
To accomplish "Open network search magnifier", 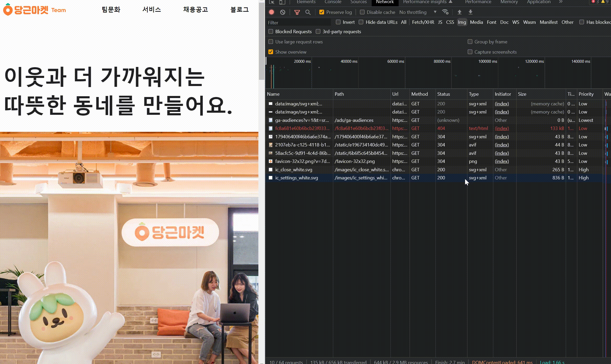I will [x=308, y=12].
